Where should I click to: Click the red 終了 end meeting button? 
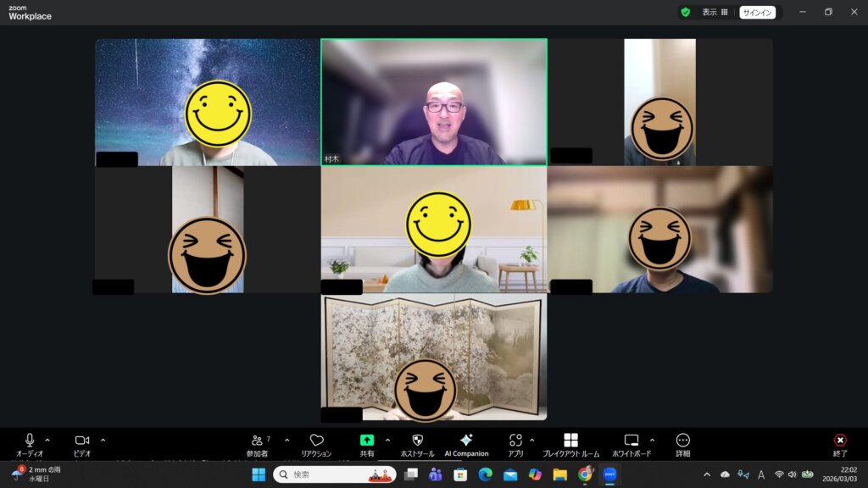(x=840, y=441)
